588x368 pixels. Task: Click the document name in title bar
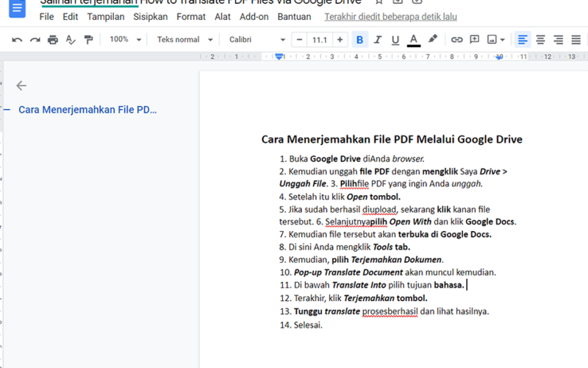(201, 2)
